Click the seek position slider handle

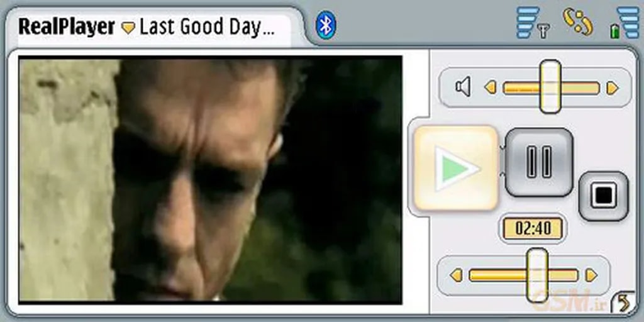point(536,274)
